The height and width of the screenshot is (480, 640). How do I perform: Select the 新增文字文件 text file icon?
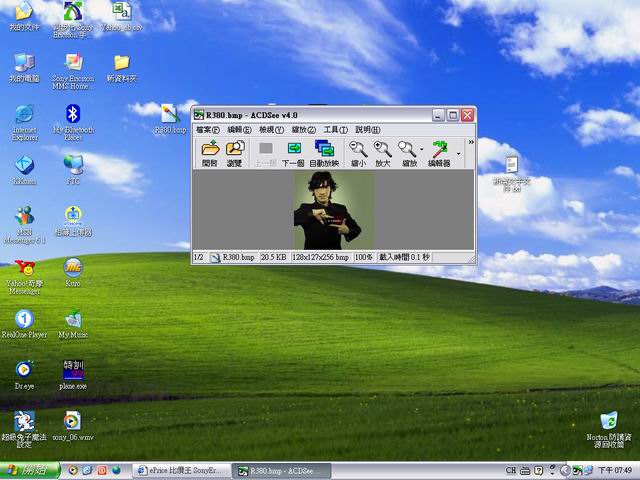(511, 174)
